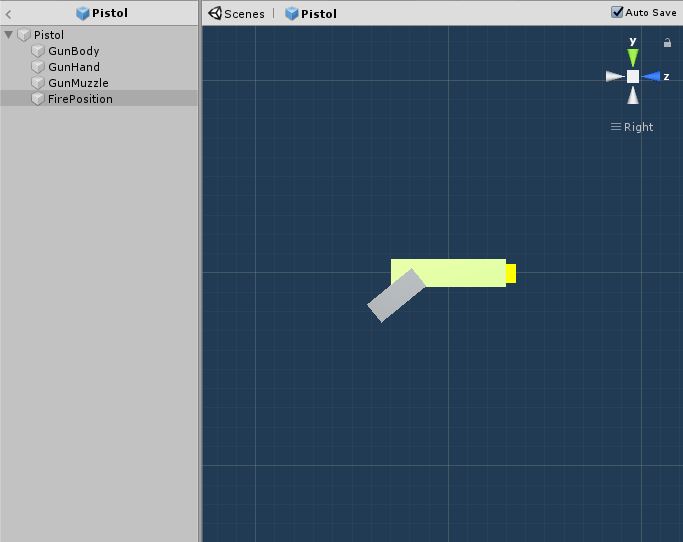Toggle the Auto Save checkbox
Image resolution: width=683 pixels, height=542 pixels.
click(617, 12)
